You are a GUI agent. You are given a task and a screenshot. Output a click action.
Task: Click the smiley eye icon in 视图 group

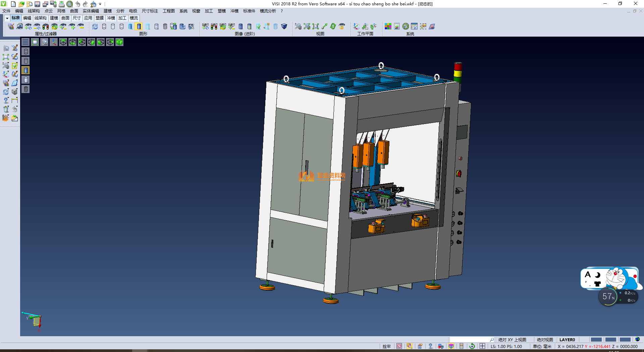[342, 26]
